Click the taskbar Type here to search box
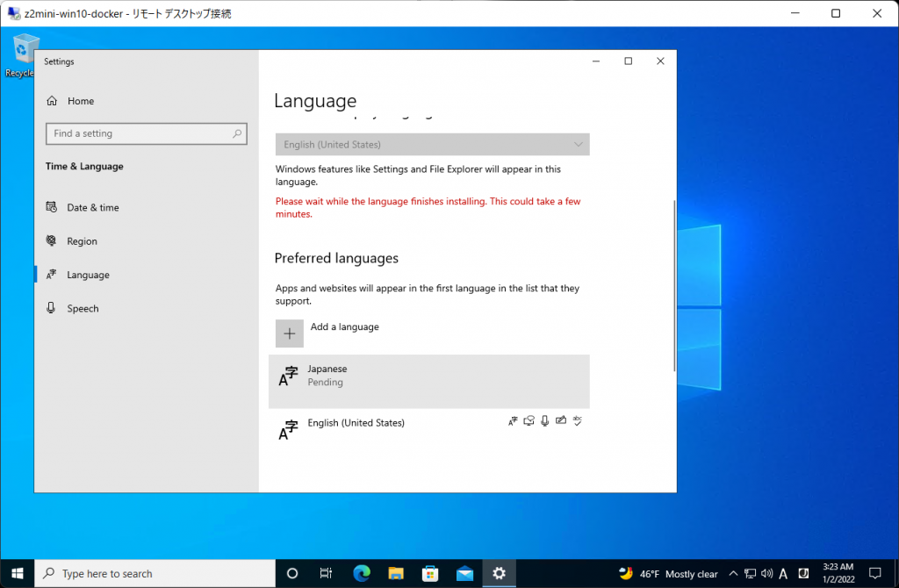The image size is (899, 588). [155, 573]
